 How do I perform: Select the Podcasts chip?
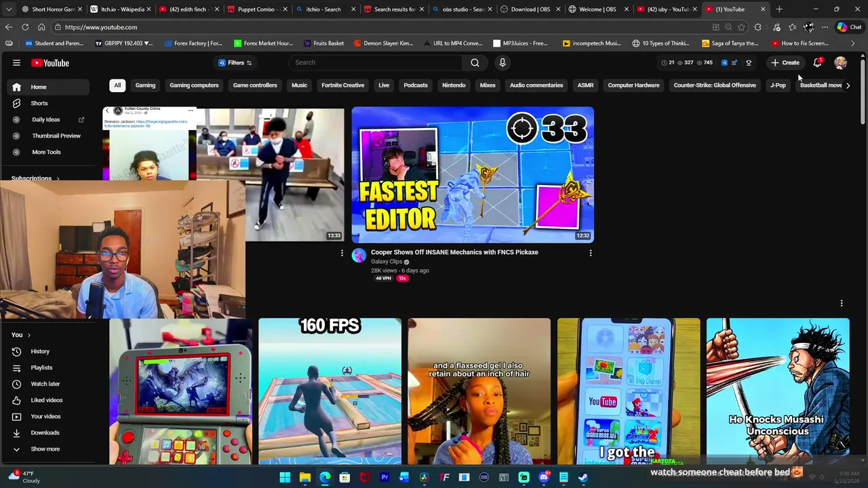(416, 85)
